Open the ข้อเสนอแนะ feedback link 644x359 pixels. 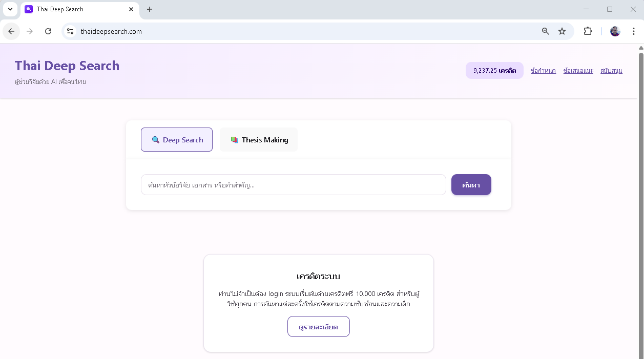point(578,71)
